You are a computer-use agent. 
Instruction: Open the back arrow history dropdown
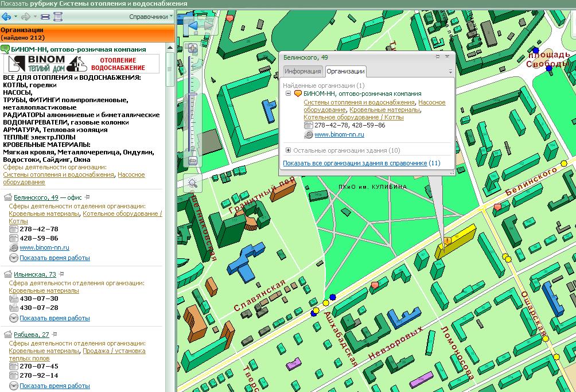tap(16, 17)
